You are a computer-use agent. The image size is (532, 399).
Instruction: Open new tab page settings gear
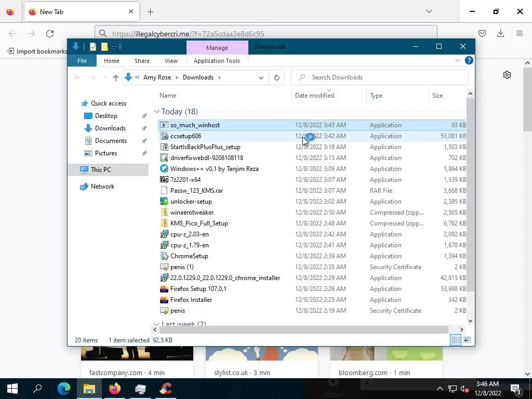507,75
